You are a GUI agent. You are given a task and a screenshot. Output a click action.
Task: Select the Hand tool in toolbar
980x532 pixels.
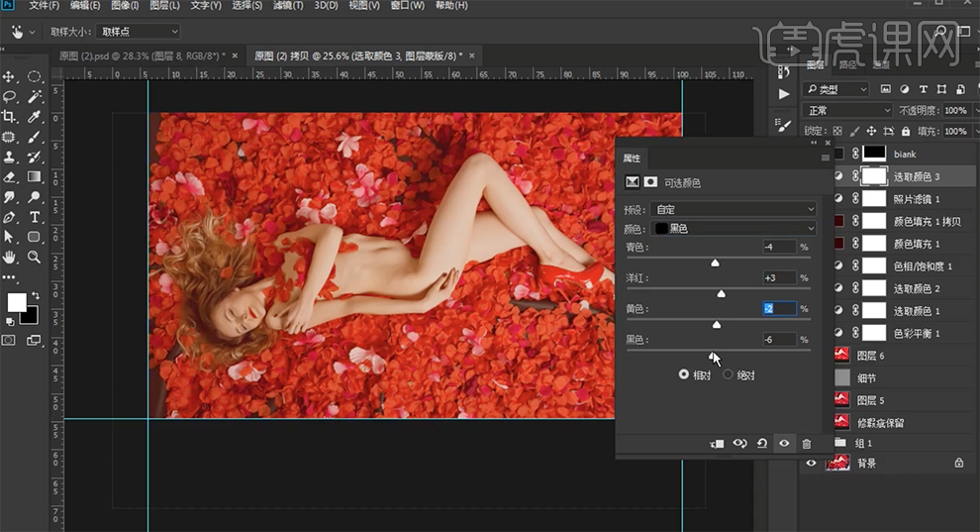[x=9, y=258]
